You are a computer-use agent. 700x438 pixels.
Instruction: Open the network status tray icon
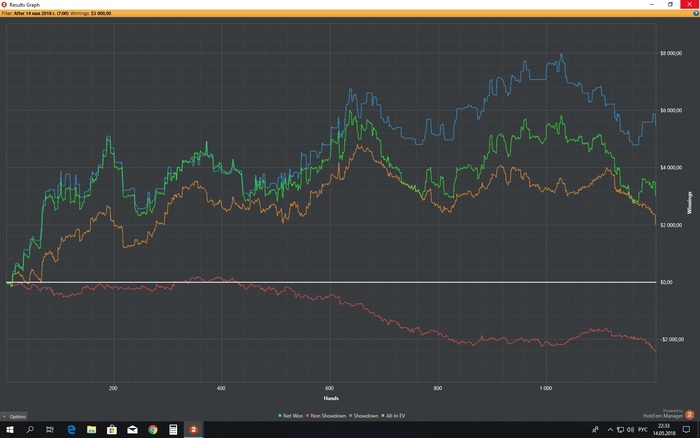click(x=620, y=430)
